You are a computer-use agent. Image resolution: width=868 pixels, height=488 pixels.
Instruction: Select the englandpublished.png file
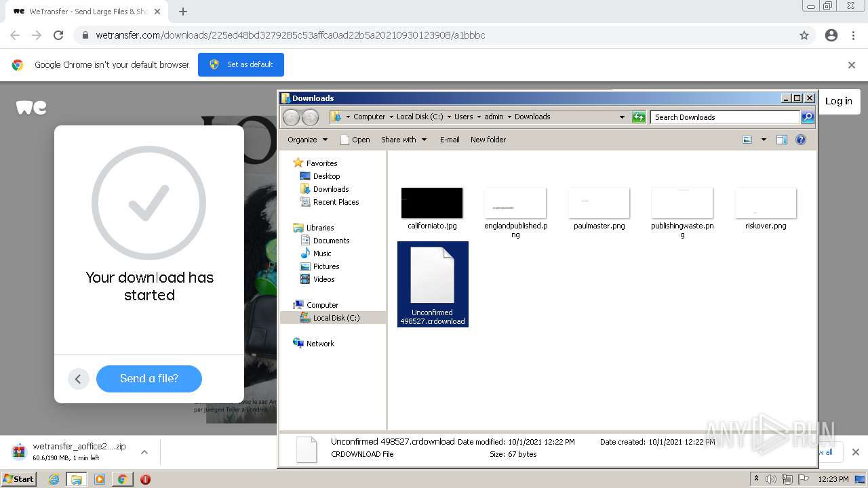[x=515, y=211]
